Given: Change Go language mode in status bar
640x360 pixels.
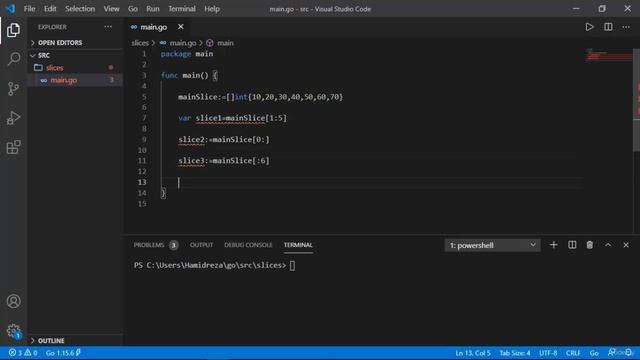Looking at the screenshot, I should (x=594, y=353).
